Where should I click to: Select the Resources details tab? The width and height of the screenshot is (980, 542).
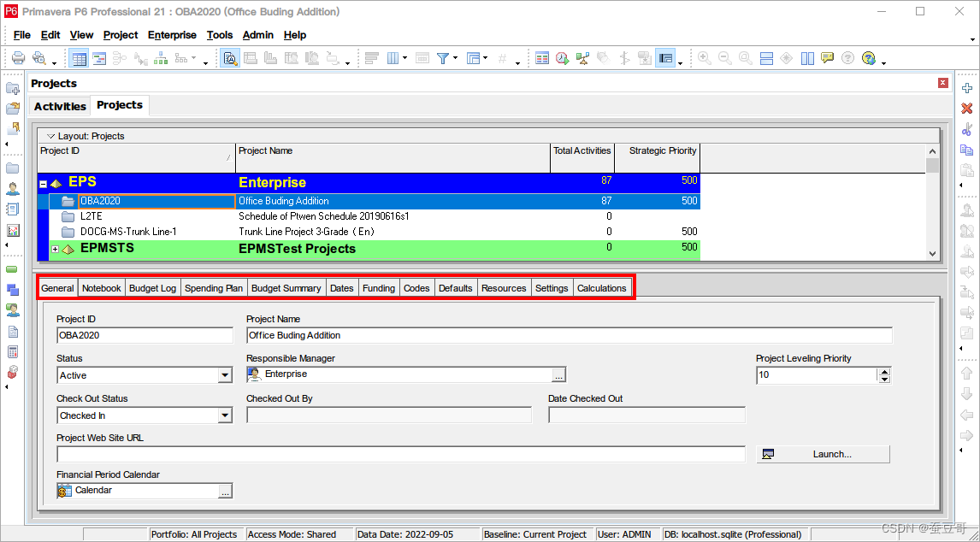504,288
